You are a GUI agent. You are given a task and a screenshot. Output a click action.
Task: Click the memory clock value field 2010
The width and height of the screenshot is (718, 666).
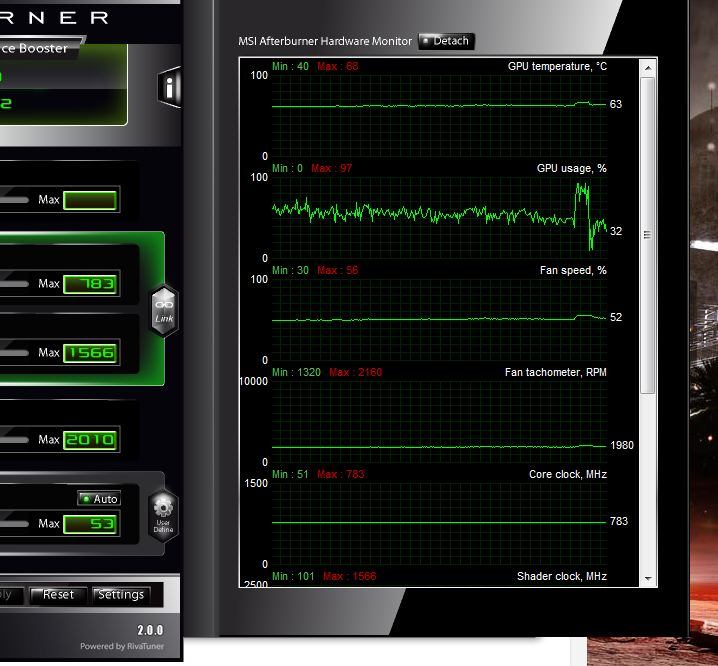pos(90,440)
